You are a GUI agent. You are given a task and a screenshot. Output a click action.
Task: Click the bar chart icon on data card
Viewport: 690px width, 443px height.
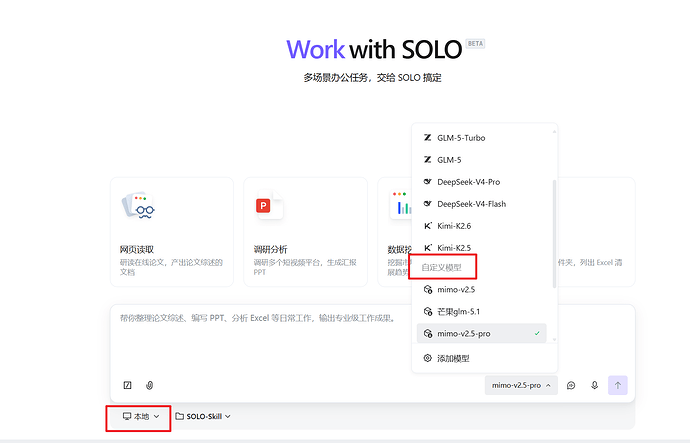401,205
